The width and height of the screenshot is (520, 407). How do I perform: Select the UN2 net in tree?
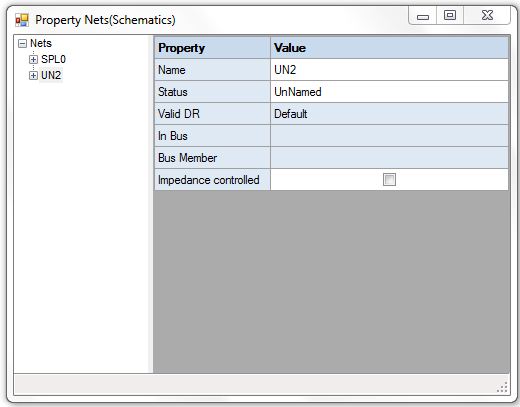click(x=51, y=75)
